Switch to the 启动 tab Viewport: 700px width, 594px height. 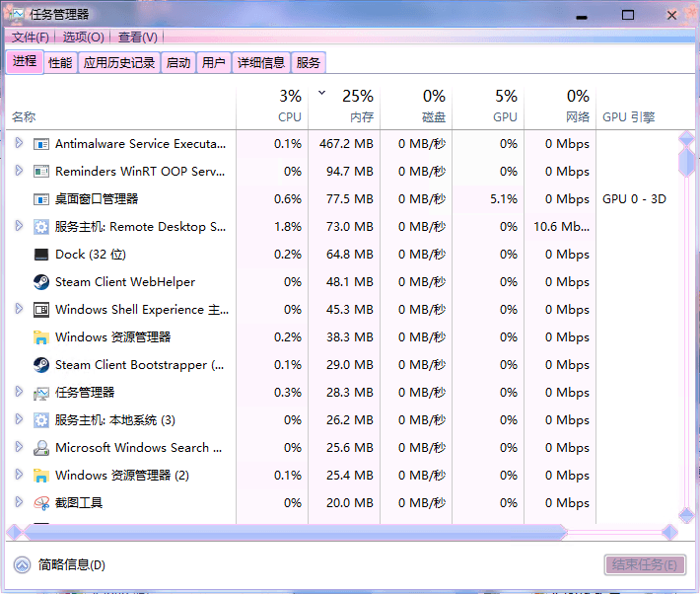(x=178, y=62)
